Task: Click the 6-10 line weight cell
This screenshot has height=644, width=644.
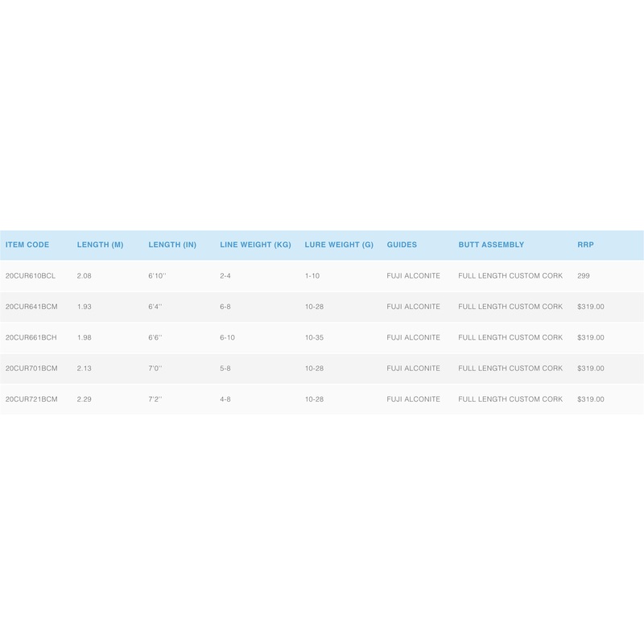Action: pyautogui.click(x=227, y=337)
